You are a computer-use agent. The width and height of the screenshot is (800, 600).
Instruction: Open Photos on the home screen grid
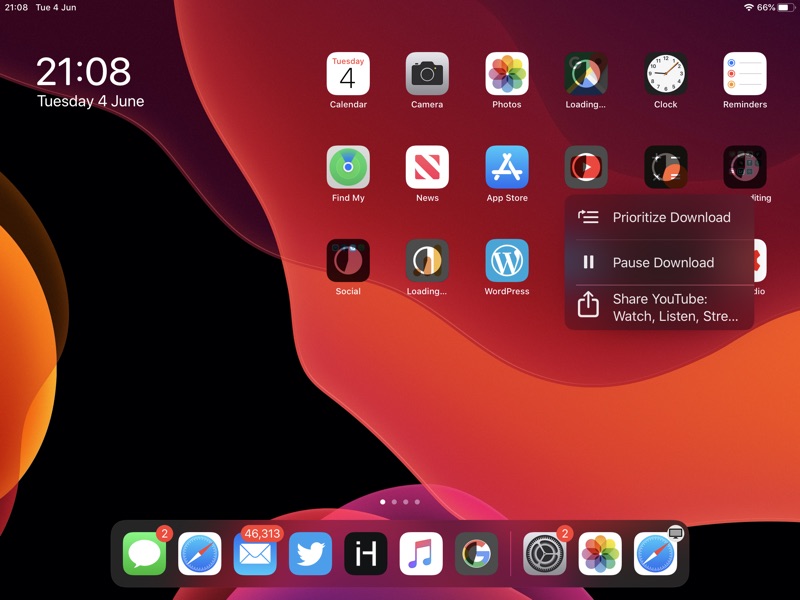pos(507,73)
